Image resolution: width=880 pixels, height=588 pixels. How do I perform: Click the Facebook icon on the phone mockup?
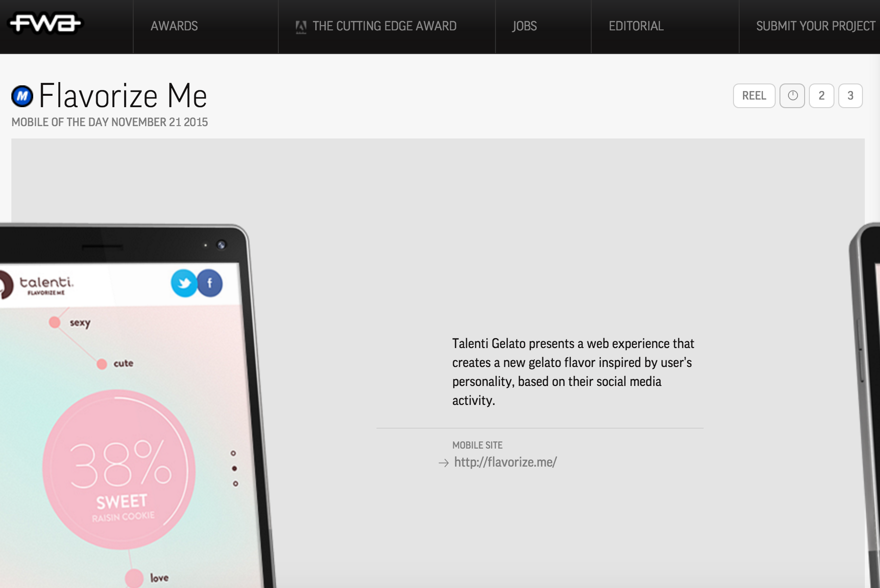tap(210, 283)
